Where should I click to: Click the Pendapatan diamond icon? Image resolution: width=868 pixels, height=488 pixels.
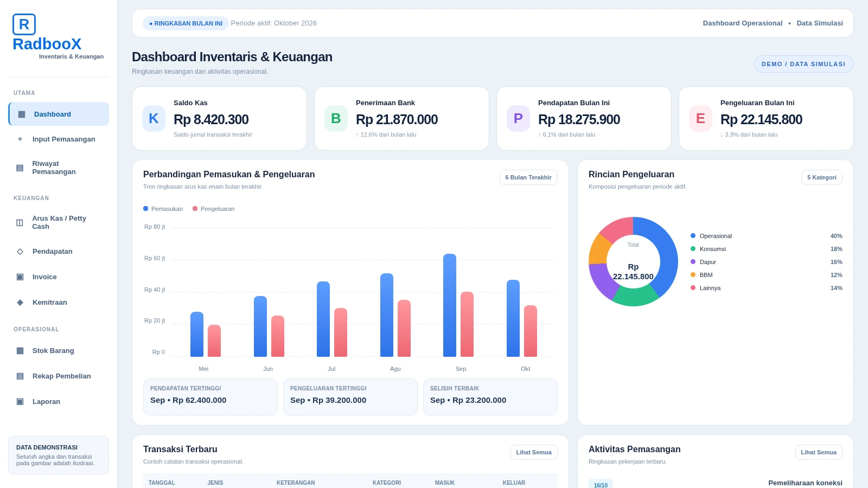coord(20,251)
